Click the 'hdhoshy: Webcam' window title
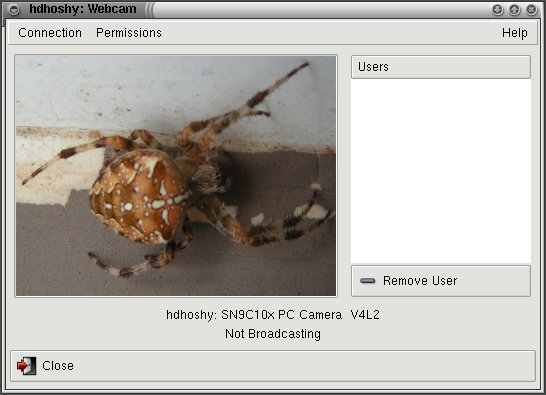Image resolution: width=546 pixels, height=395 pixels. click(x=83, y=9)
